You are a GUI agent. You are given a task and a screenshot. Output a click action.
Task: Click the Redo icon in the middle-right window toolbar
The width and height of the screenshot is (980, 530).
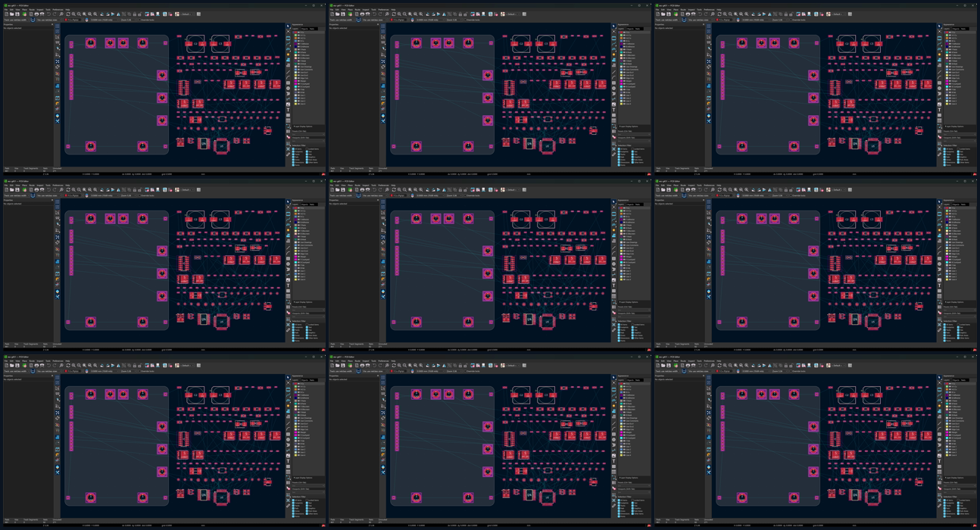pyautogui.click(x=706, y=189)
